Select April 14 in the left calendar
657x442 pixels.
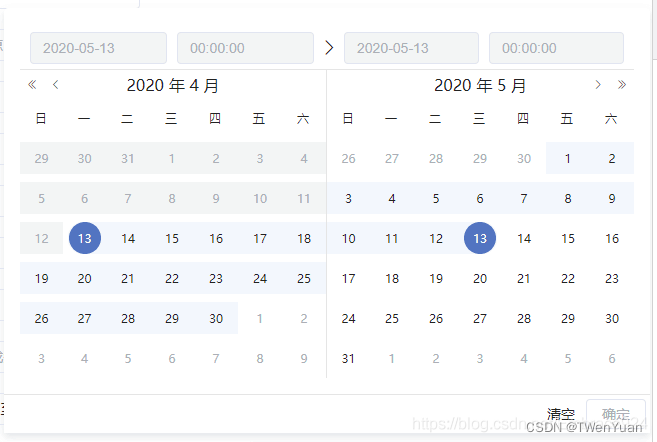128,238
